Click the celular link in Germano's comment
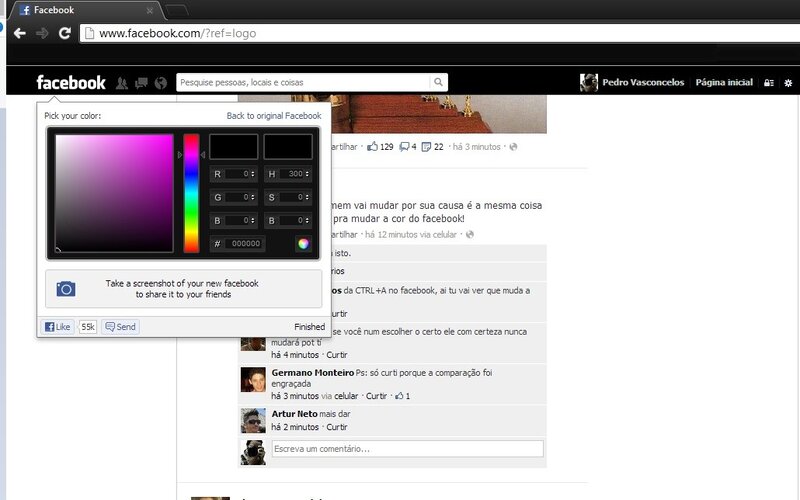This screenshot has width=800, height=500. pos(346,396)
